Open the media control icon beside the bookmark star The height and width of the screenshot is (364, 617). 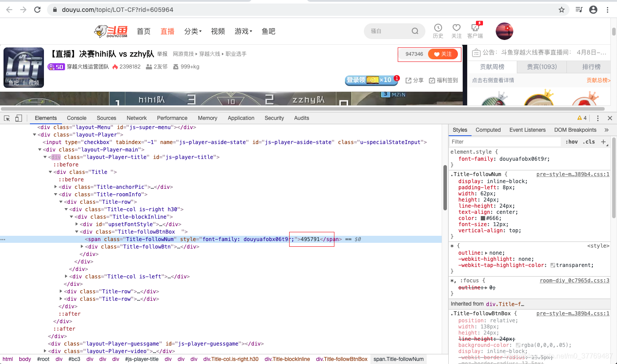(x=579, y=10)
